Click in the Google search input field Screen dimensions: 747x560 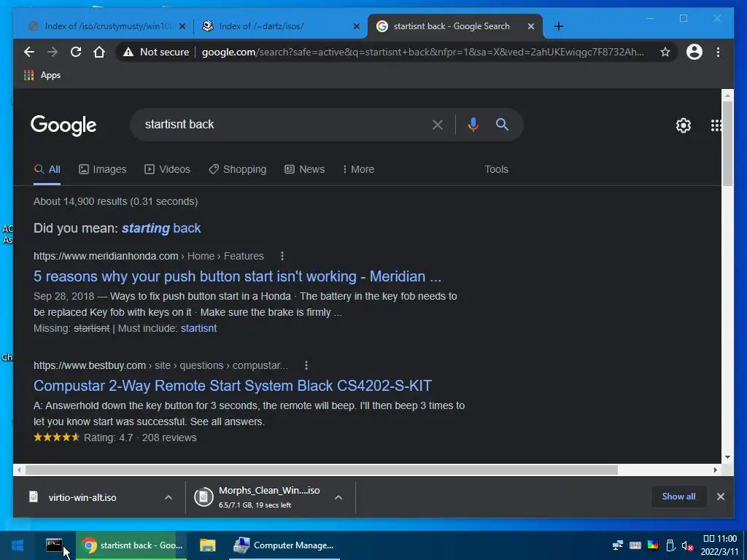[281, 125]
